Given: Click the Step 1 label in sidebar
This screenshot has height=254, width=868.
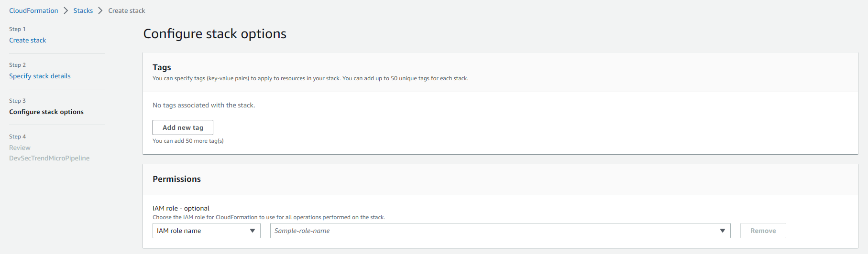Looking at the screenshot, I should click(x=17, y=29).
